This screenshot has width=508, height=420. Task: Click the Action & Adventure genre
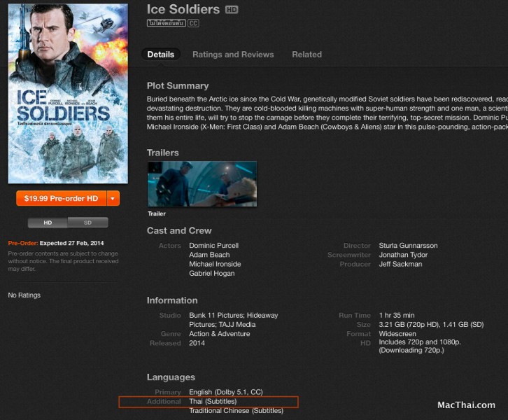[x=220, y=334]
